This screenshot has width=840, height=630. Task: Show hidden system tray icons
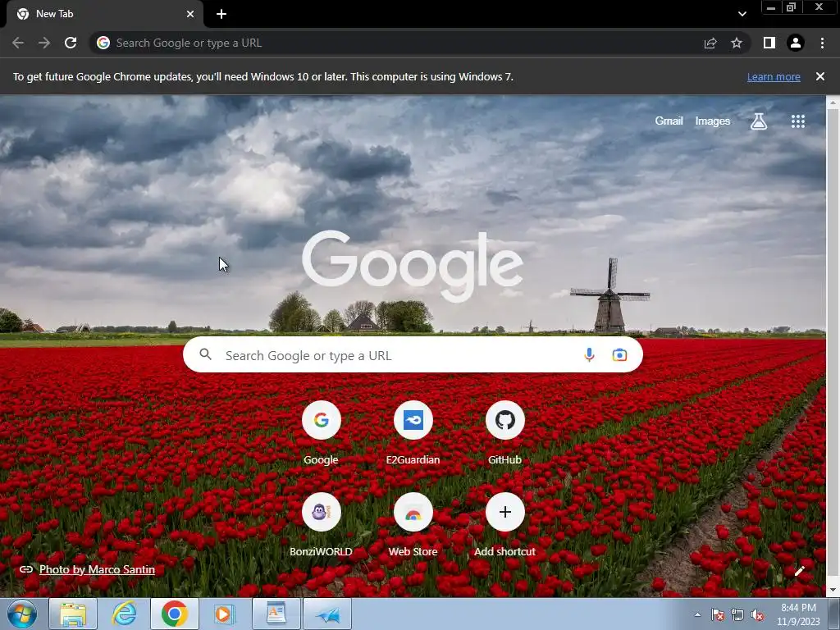[x=697, y=615]
